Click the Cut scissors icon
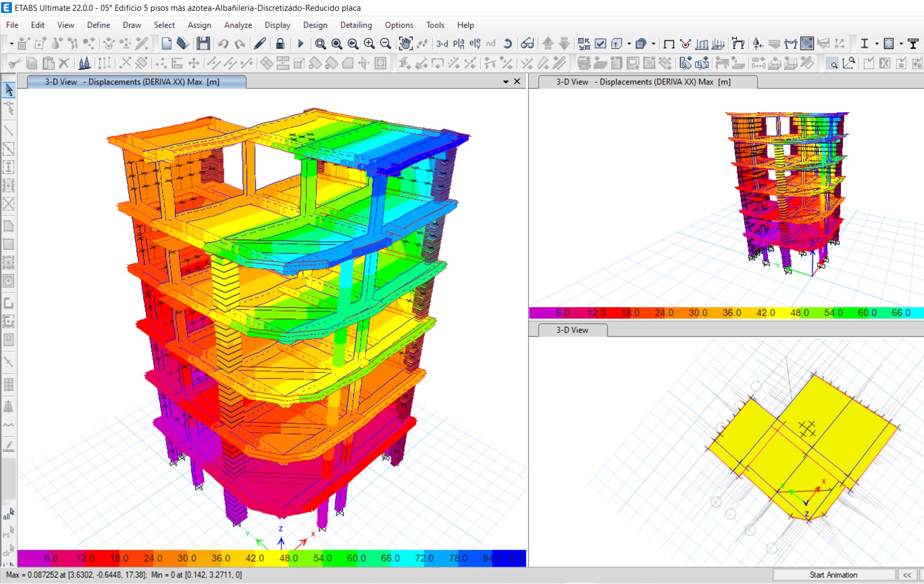Image resolution: width=924 pixels, height=584 pixels. pos(15,63)
